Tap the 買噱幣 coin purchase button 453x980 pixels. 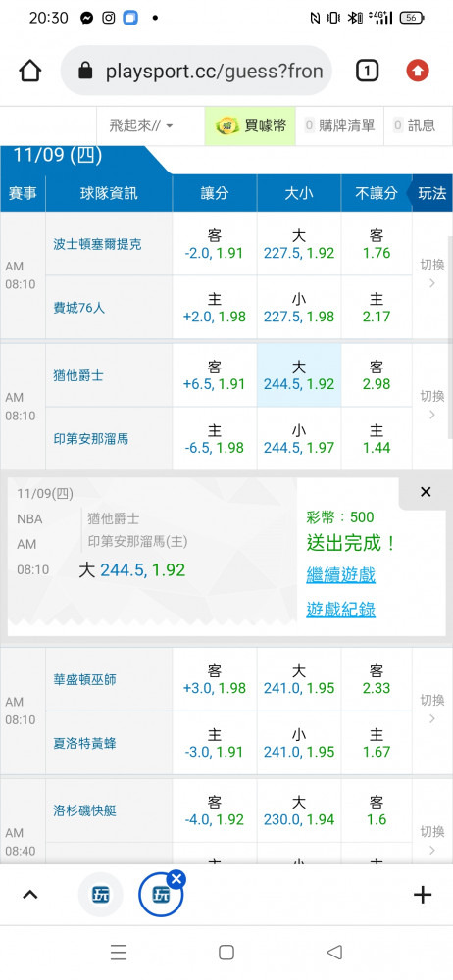click(250, 125)
